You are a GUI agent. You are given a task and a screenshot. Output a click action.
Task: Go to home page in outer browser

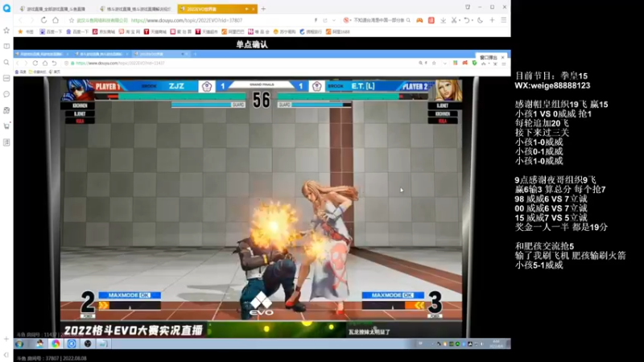(x=56, y=20)
